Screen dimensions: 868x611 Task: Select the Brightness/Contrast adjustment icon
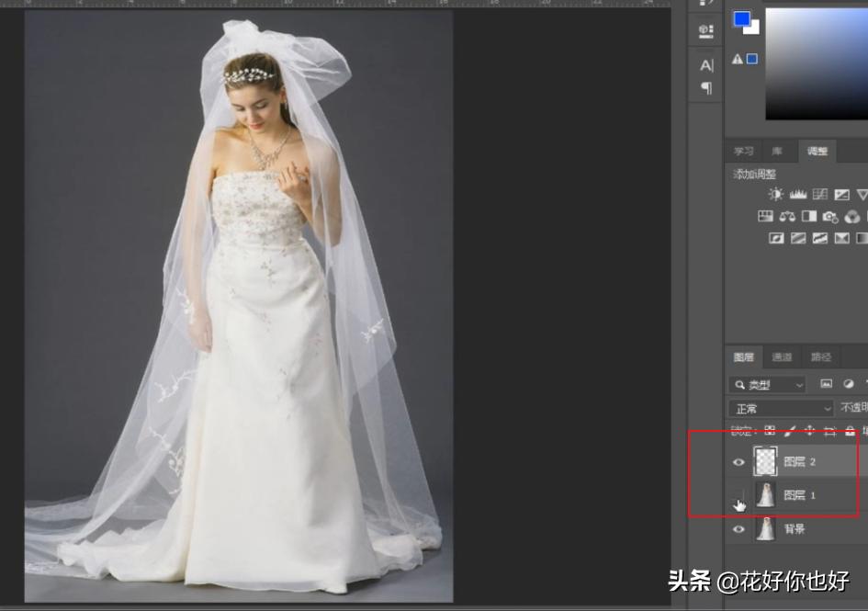coord(775,194)
